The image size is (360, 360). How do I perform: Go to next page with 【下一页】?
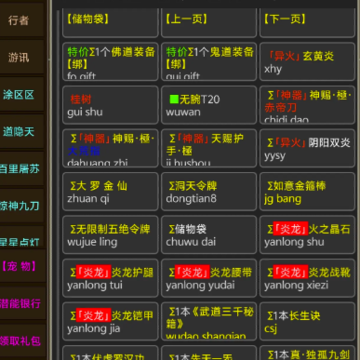click(x=307, y=23)
